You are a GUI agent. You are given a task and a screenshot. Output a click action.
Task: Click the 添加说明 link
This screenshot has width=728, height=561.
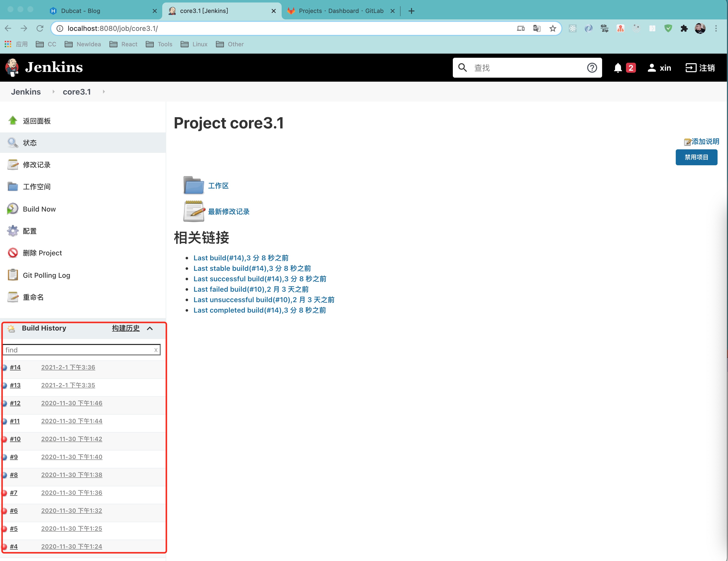tap(705, 141)
